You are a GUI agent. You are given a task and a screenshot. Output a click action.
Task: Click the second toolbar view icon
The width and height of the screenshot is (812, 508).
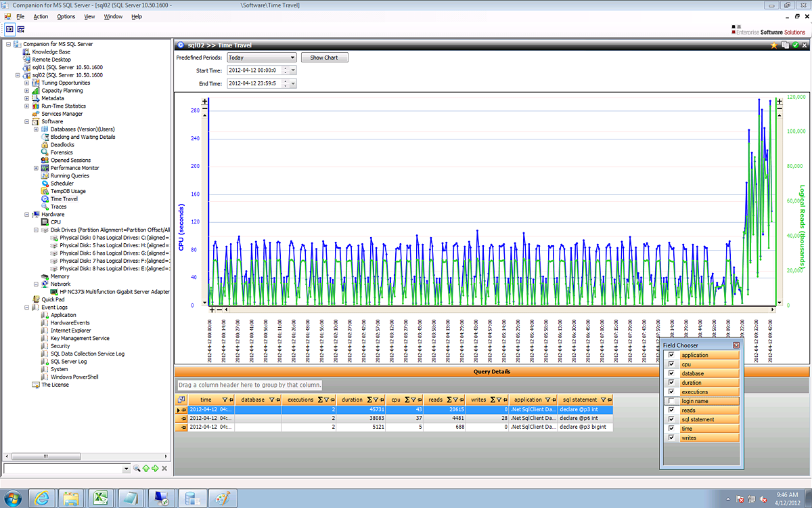coord(21,29)
